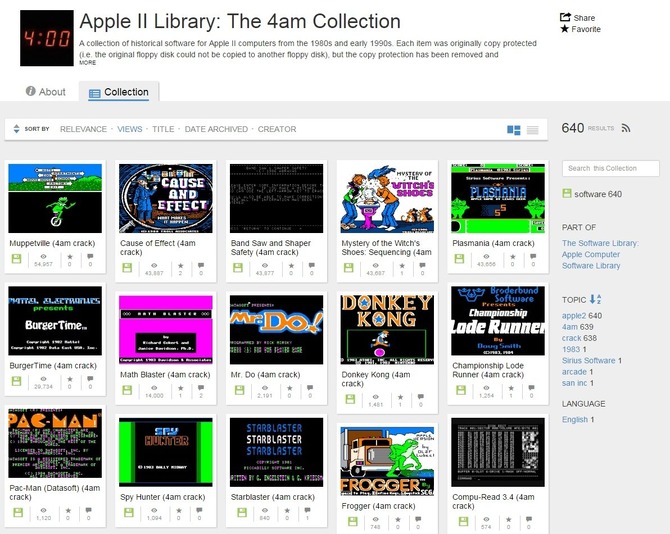Click comments icon under Mr. Do
This screenshot has height=534, width=670.
click(x=310, y=387)
